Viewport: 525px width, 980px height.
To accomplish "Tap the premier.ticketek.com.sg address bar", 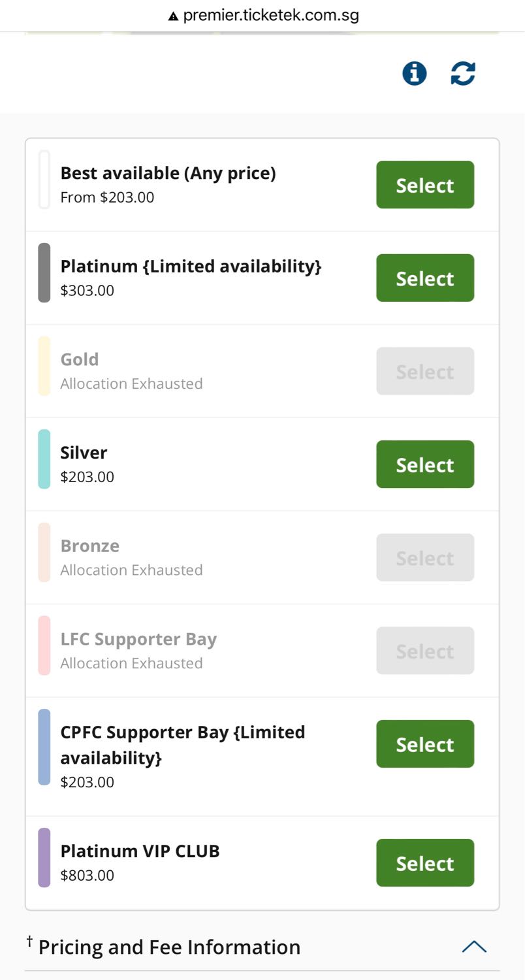I will click(x=262, y=16).
